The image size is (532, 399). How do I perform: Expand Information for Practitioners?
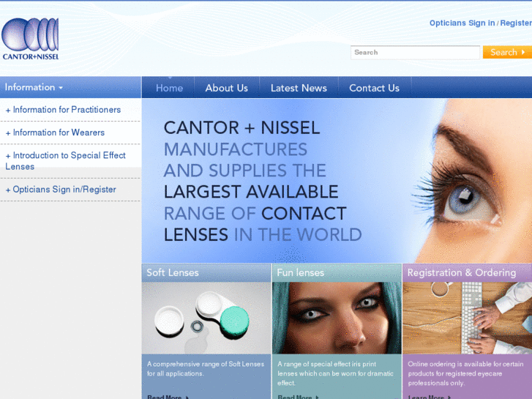pos(63,110)
